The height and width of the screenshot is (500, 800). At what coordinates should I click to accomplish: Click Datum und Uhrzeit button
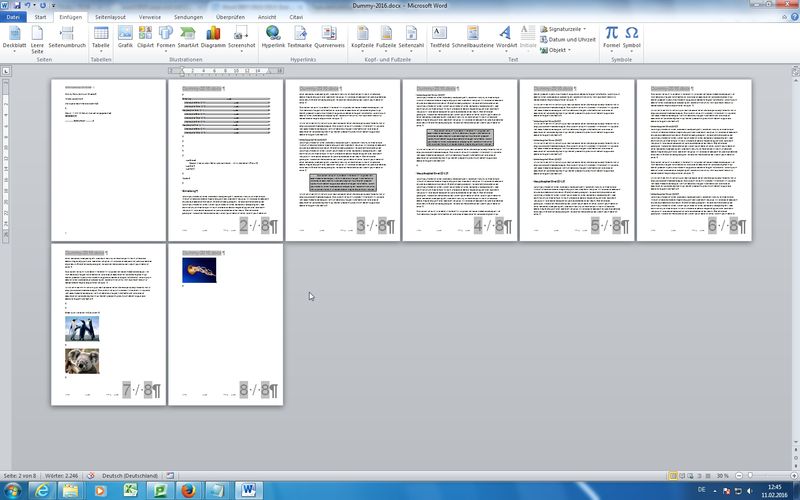click(571, 40)
